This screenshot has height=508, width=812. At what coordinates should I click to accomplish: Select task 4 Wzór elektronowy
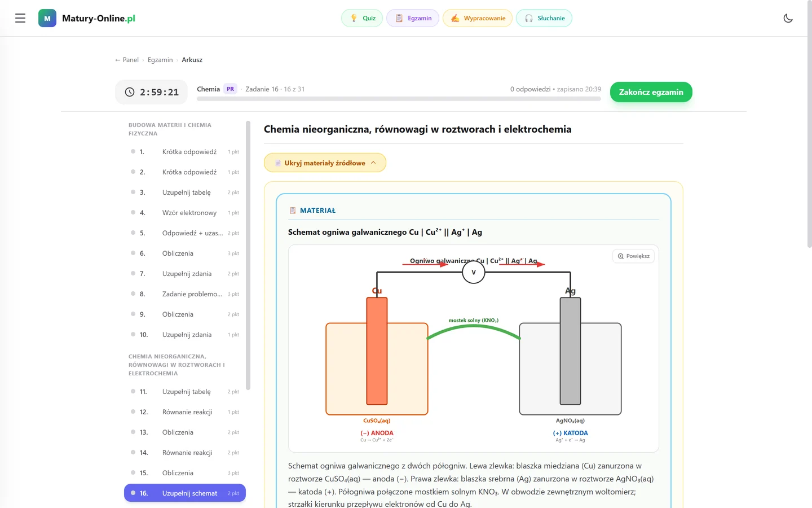(185, 213)
